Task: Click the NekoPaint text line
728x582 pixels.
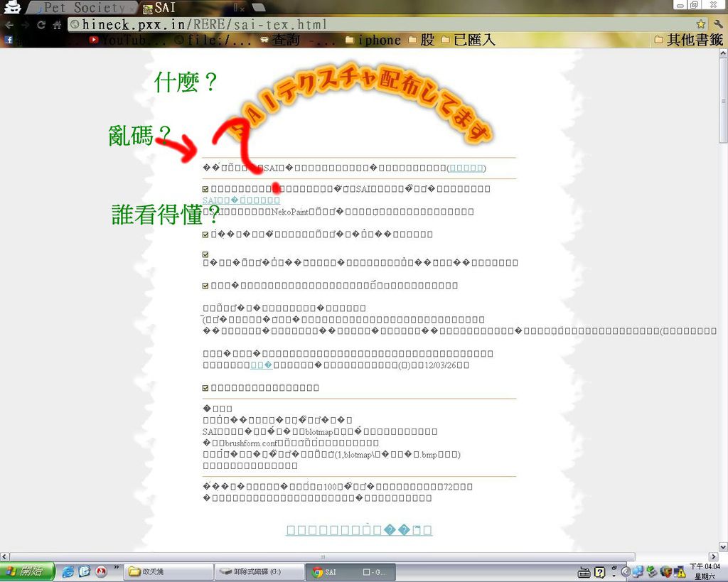Action: (x=338, y=212)
